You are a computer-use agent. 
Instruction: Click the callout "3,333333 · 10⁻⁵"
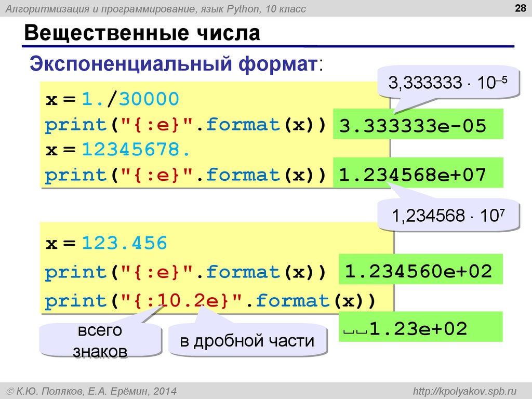[x=448, y=83]
